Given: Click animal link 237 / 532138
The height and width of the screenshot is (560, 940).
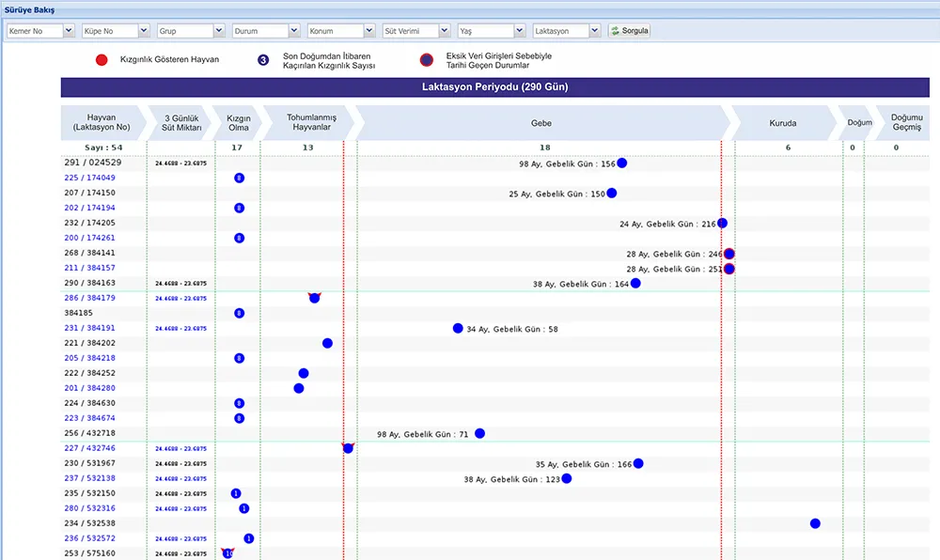Looking at the screenshot, I should point(90,478).
